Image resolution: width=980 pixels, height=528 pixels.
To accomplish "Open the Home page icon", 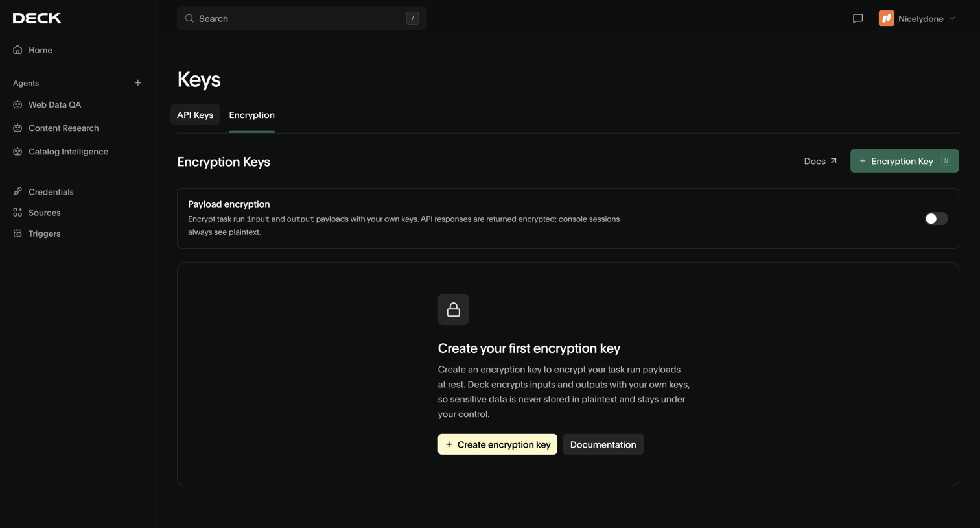I will [x=17, y=50].
